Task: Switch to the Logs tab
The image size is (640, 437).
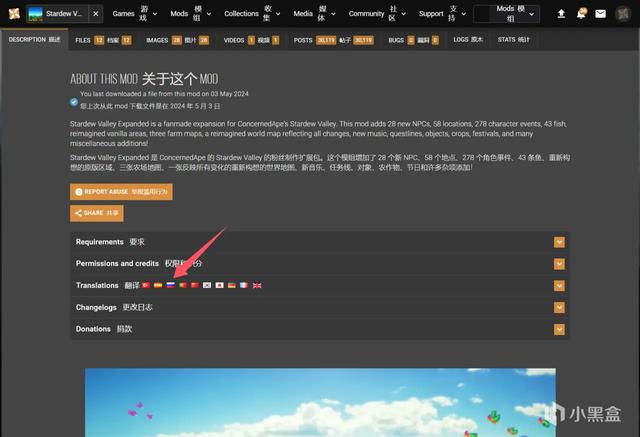Action: pos(468,40)
